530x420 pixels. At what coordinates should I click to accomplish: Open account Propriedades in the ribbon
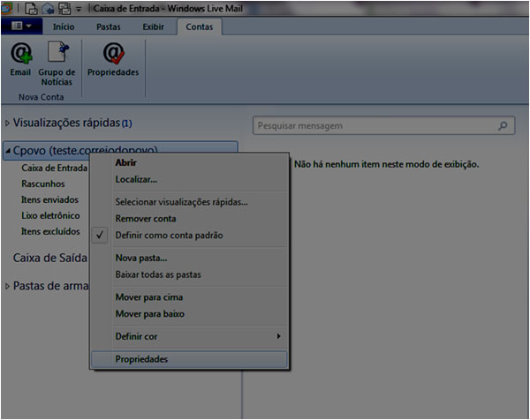tap(113, 59)
